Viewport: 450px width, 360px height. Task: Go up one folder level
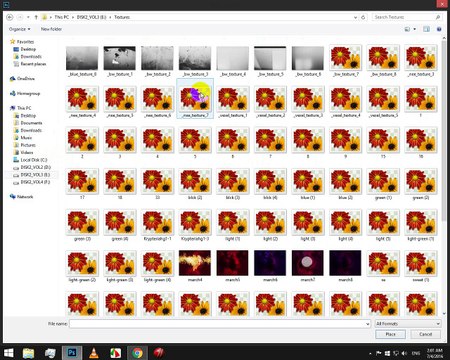tap(36, 17)
